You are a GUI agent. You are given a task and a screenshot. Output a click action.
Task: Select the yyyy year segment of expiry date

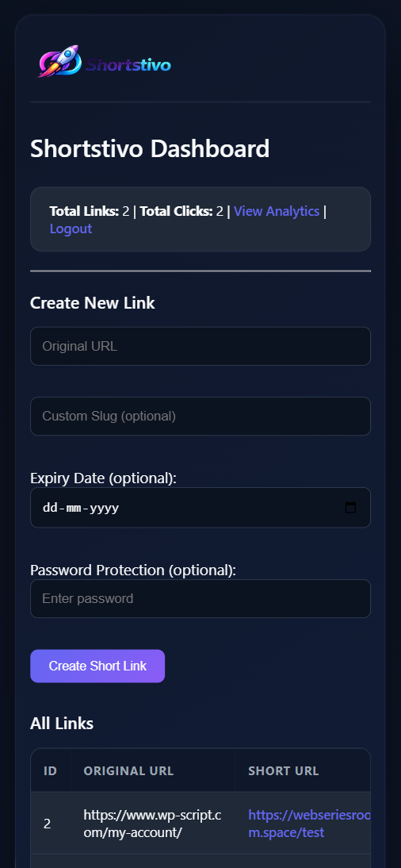coord(105,508)
